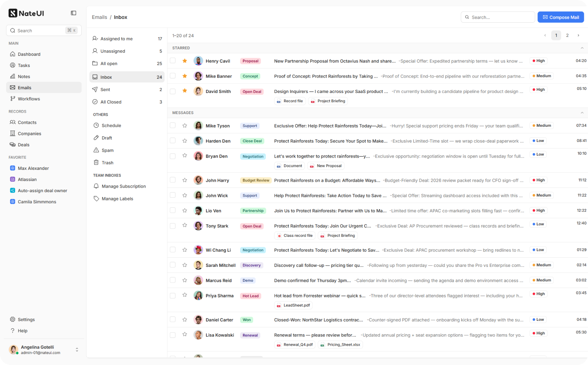Tick the checkbox for Mike Tyson's email
Viewport: 588px width, 365px height.
(173, 125)
